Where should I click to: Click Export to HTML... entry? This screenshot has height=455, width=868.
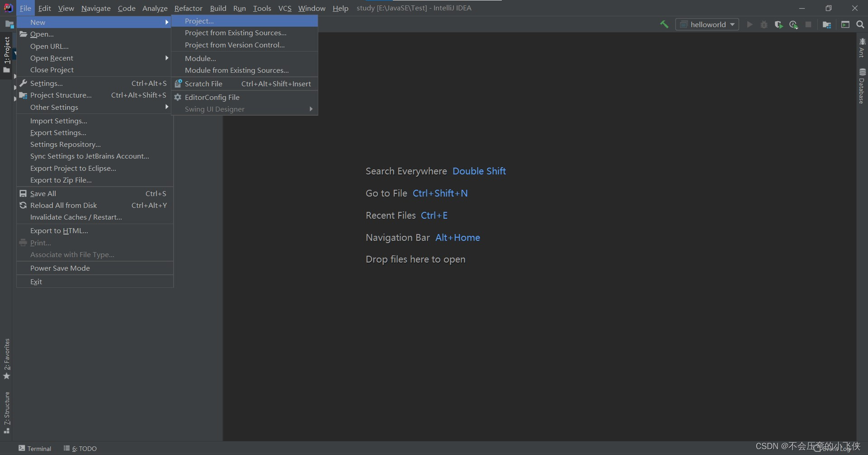pos(94,230)
